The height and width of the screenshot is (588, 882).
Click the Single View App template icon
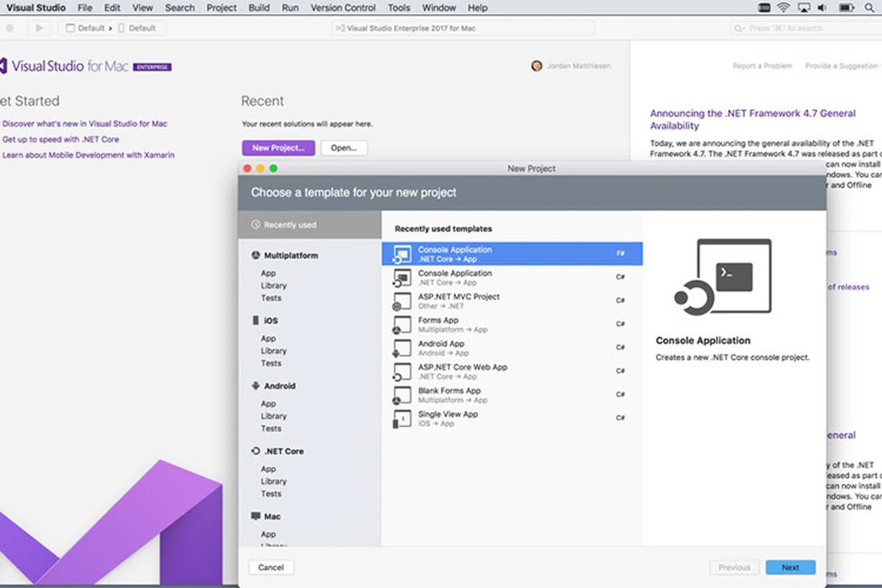coord(402,418)
